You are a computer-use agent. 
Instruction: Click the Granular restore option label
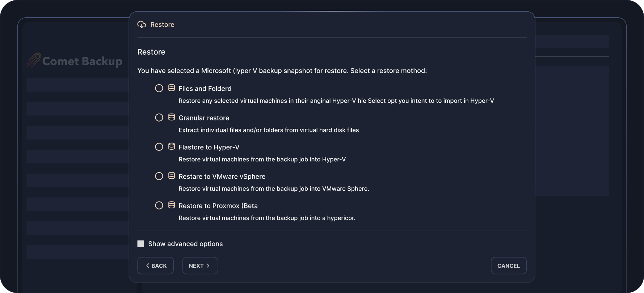point(204,118)
